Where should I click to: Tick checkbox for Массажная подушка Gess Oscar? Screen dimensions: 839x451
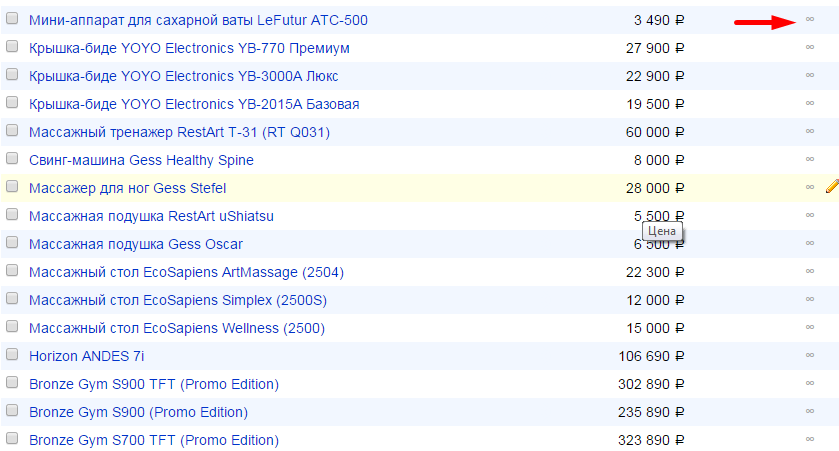click(12, 242)
